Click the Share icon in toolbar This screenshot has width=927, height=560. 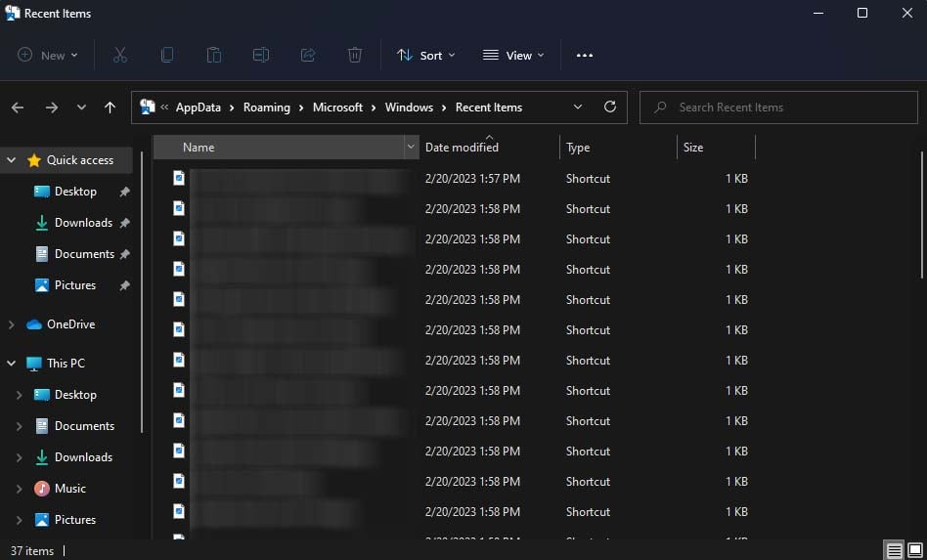[308, 56]
